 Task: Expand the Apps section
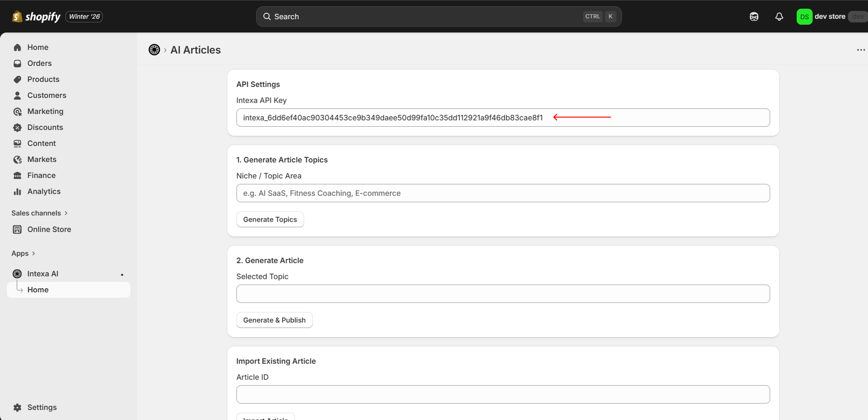(23, 253)
